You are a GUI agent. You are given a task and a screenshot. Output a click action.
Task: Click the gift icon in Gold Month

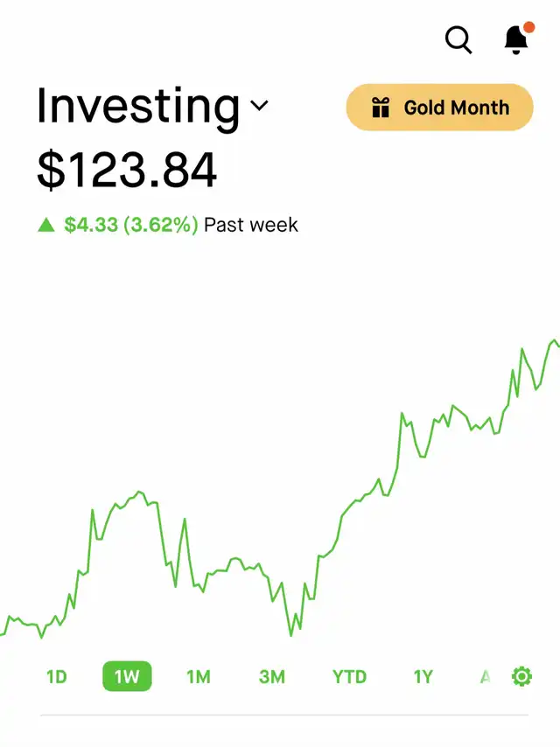pos(381,108)
